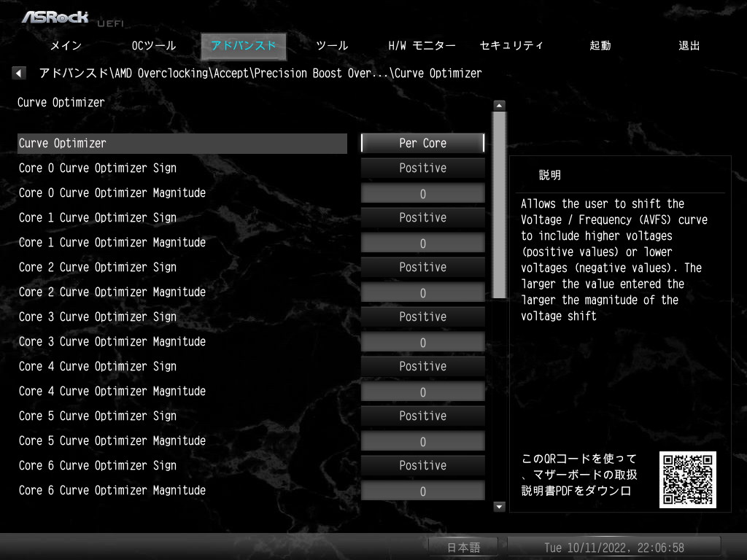Click the date and time display
Screen dimensions: 747x560
tap(614, 548)
